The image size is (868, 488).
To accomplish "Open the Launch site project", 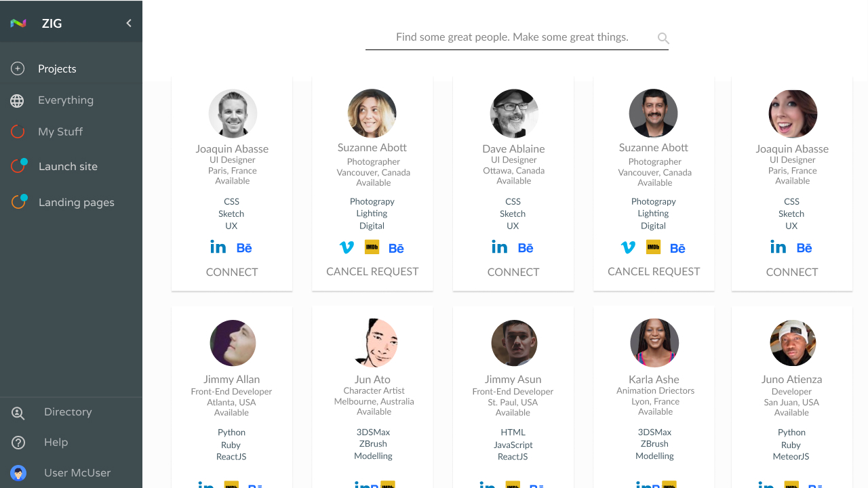I will click(68, 167).
